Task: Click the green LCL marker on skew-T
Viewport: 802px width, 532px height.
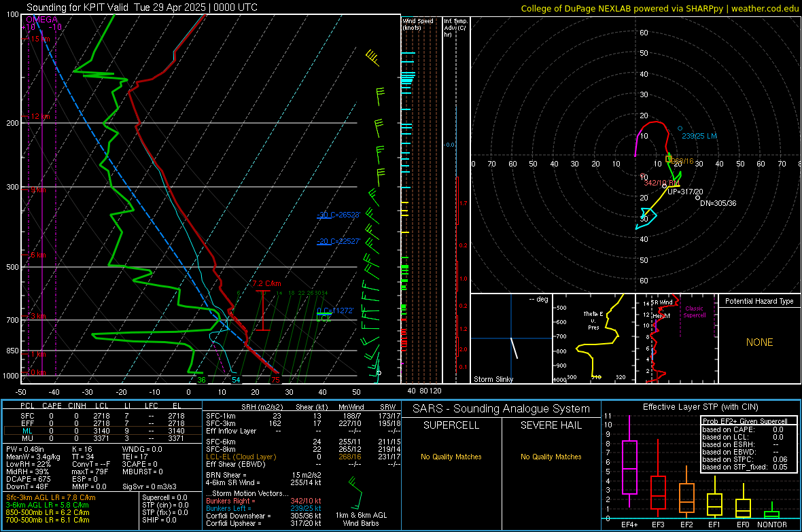Action: tap(324, 318)
